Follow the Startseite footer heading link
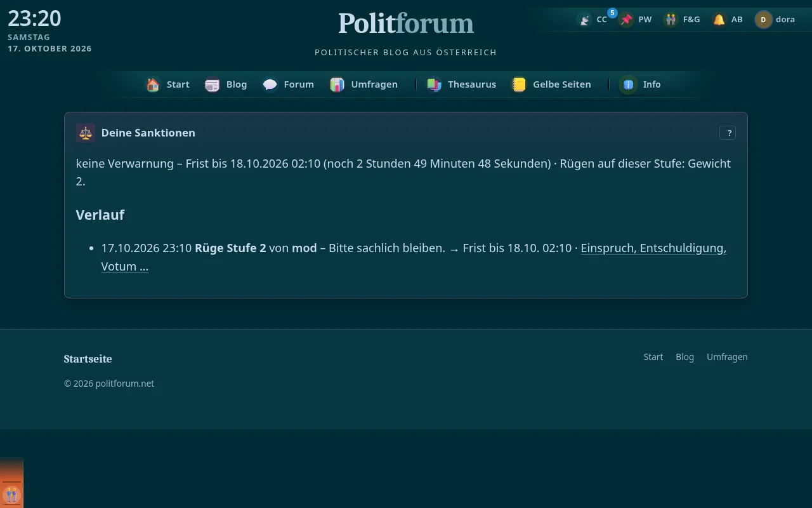The width and height of the screenshot is (812, 508). [88, 359]
